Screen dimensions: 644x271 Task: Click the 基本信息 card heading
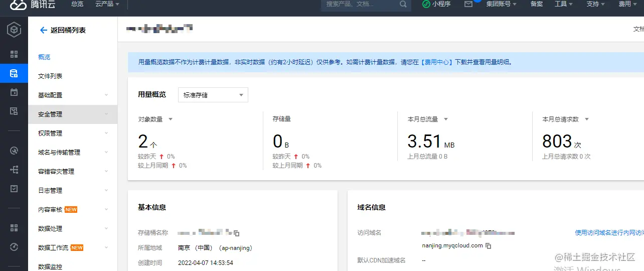[152, 207]
